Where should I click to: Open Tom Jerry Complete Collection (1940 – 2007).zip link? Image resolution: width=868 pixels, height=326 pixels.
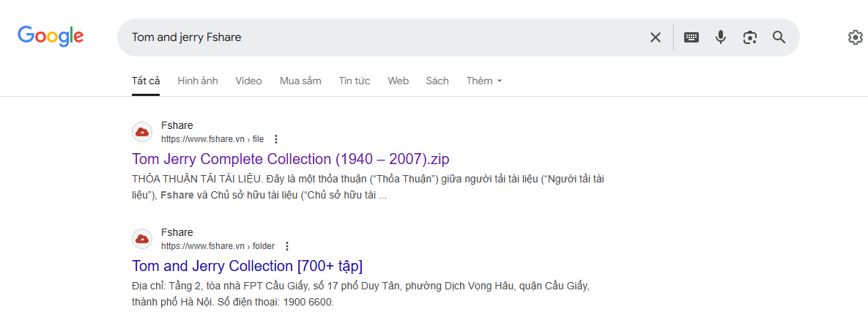291,159
